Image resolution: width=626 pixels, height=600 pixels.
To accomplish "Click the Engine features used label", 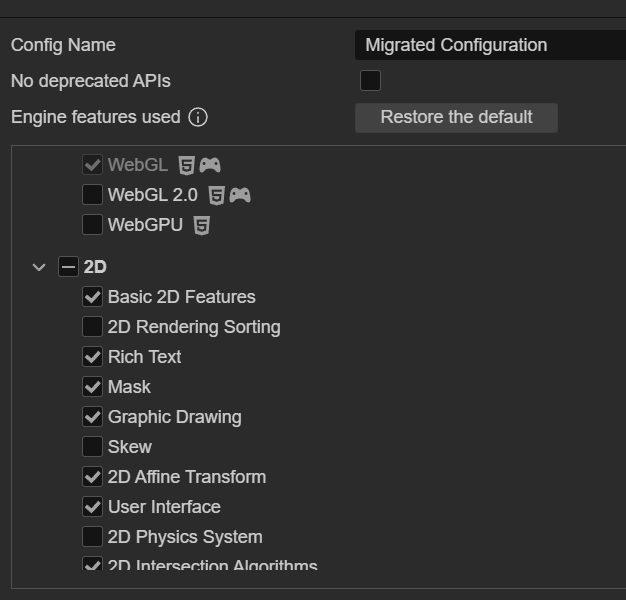I will click(96, 117).
